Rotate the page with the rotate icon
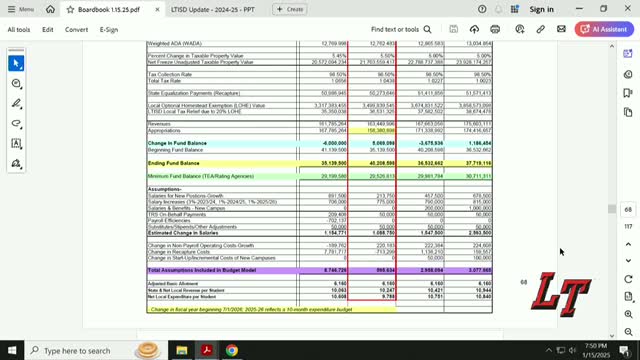 (x=628, y=279)
